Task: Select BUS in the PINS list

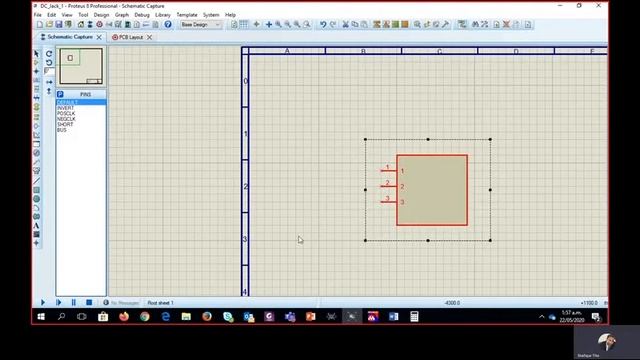Action: pyautogui.click(x=81, y=130)
